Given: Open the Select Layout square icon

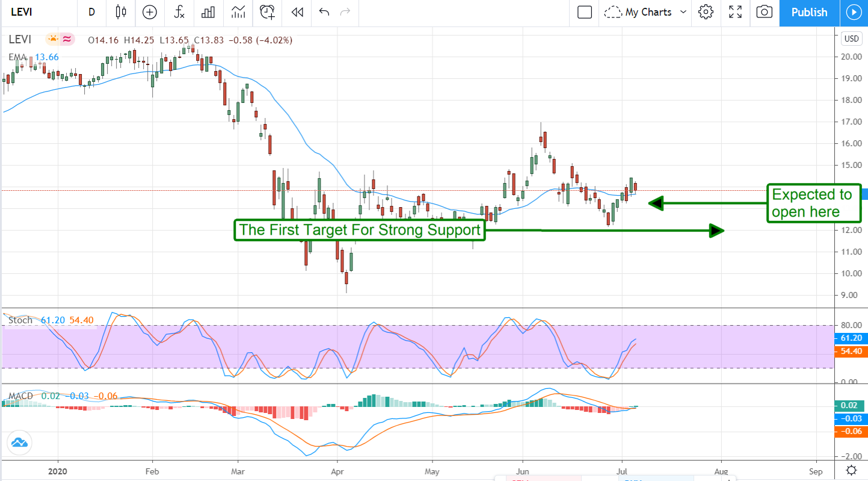Looking at the screenshot, I should [x=585, y=12].
